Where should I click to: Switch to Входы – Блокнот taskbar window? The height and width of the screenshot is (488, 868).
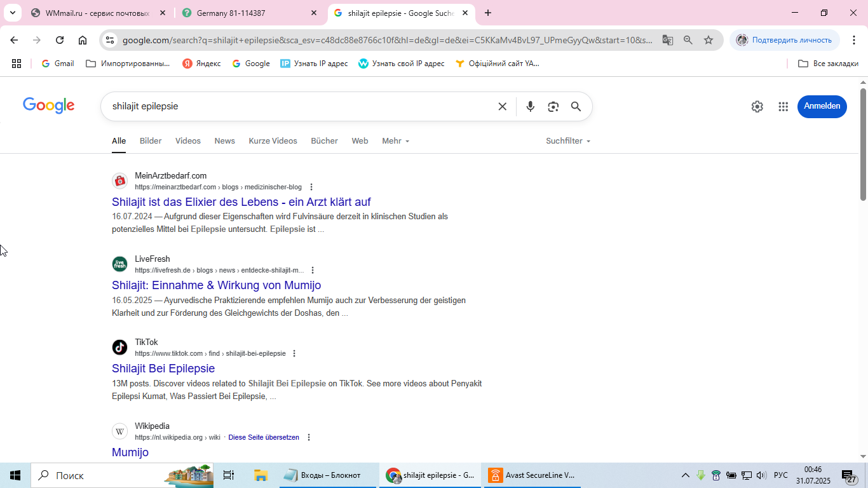point(328,475)
